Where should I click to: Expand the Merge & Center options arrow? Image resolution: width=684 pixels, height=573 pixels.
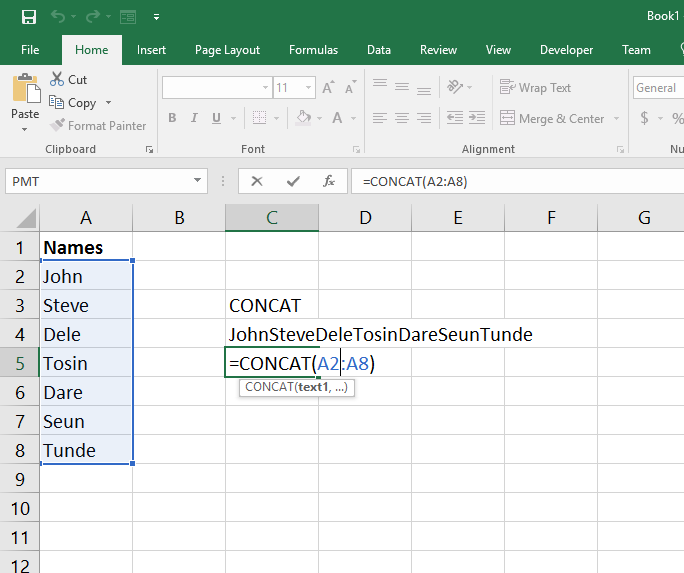tap(616, 118)
